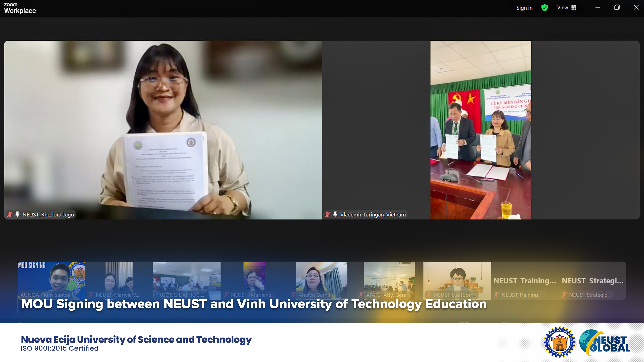Click muted mic icon for NEUST-Marivic
644x362 pixels.
pyautogui.click(x=90, y=295)
